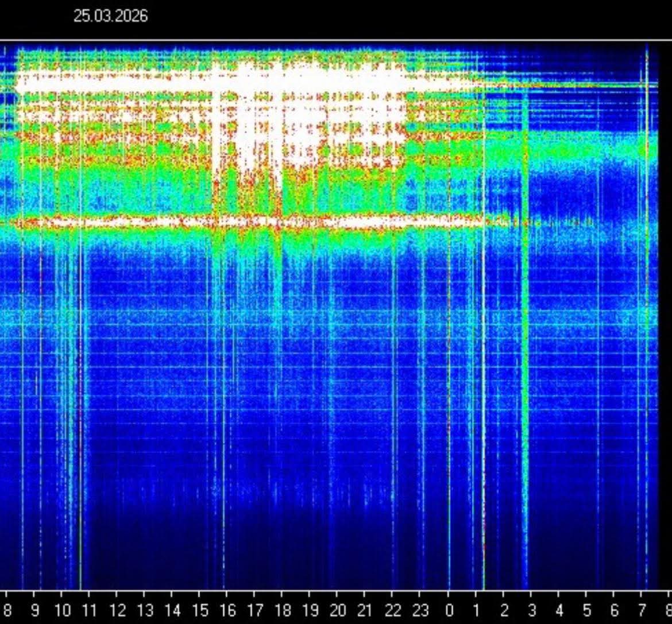Viewport: 672px width, 624px height.
Task: Select the 9 hour mark on time axis
Action: [x=35, y=610]
